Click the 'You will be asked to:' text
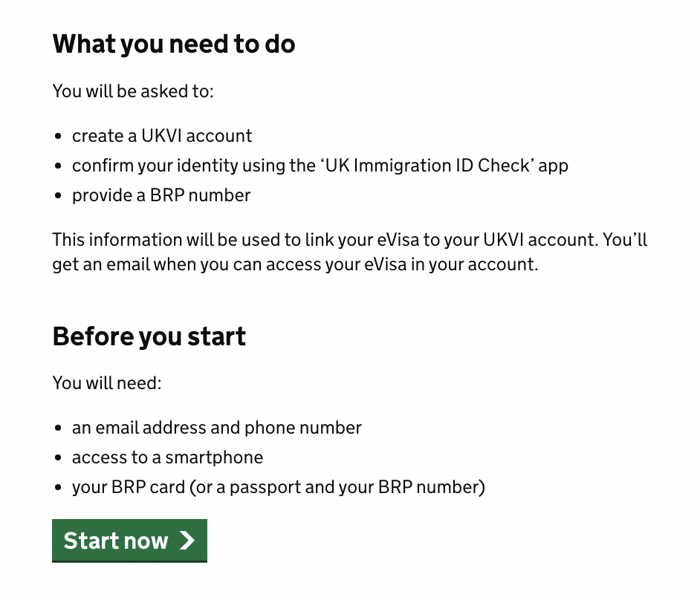Image resolution: width=700 pixels, height=600 pixels. click(133, 91)
